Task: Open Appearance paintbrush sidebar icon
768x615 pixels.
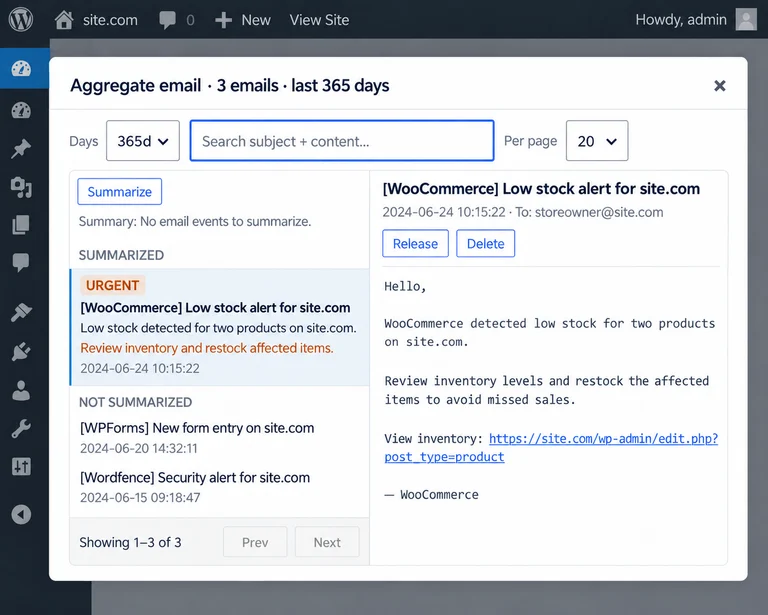Action: click(x=21, y=312)
